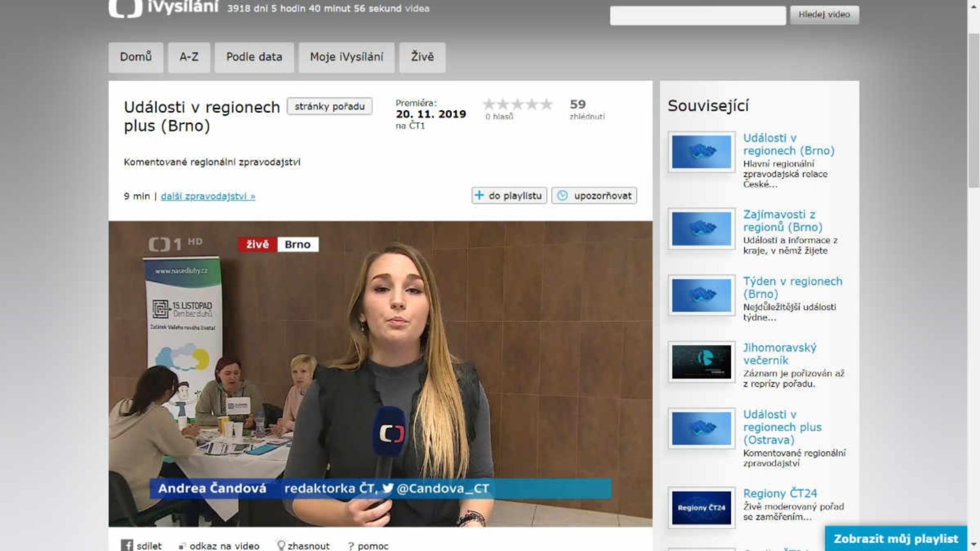Viewport: 980px width, 551px height.
Task: Open the Živě live tab
Action: coord(422,57)
